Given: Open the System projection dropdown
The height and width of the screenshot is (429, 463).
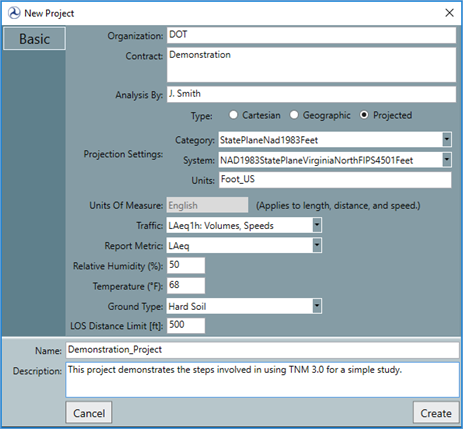Looking at the screenshot, I should (x=447, y=160).
